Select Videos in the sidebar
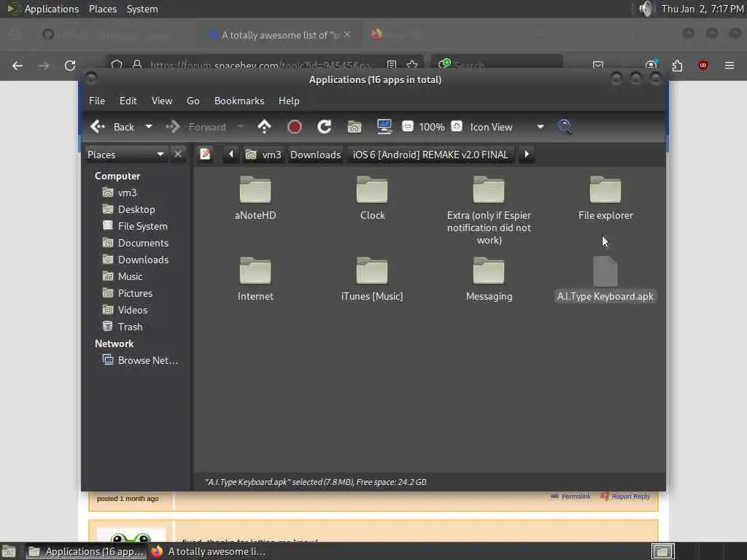This screenshot has height=560, width=747. (x=133, y=310)
